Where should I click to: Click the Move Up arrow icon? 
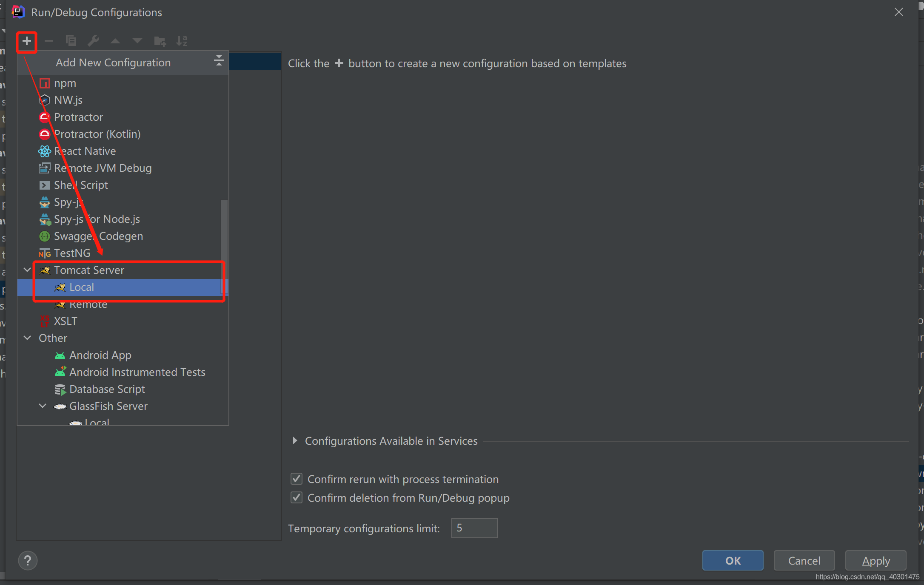(x=115, y=41)
